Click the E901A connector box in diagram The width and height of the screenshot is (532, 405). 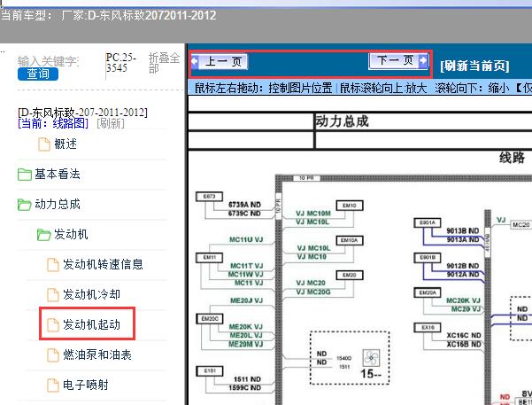(428, 222)
